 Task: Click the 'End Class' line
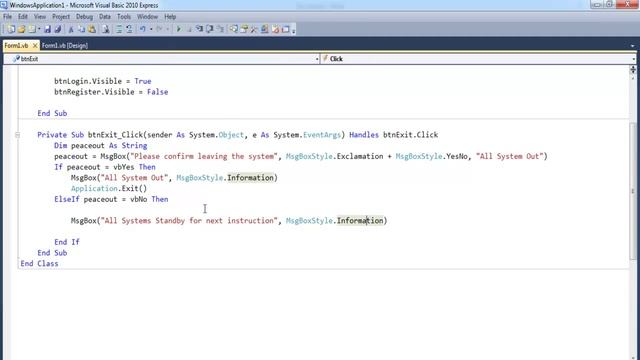pos(39,263)
